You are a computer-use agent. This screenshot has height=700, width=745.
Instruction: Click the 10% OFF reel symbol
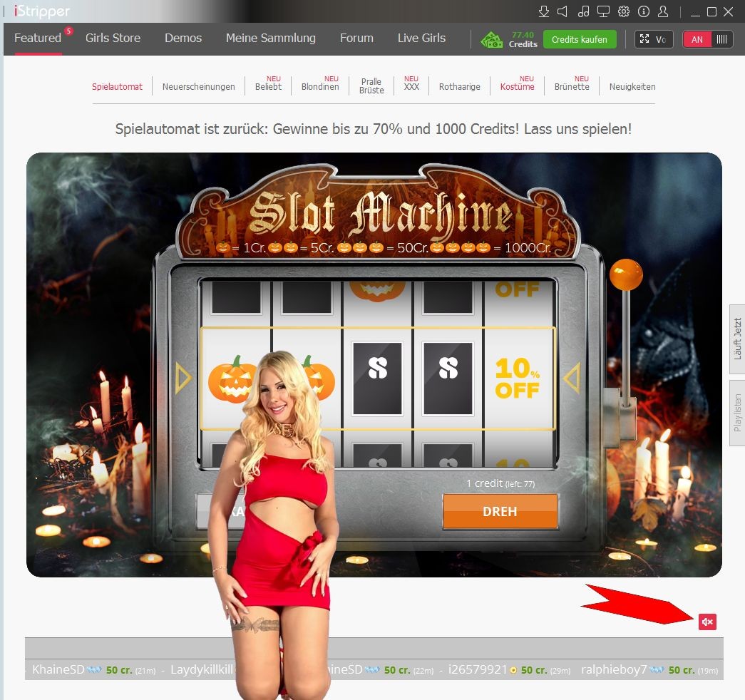click(x=518, y=379)
